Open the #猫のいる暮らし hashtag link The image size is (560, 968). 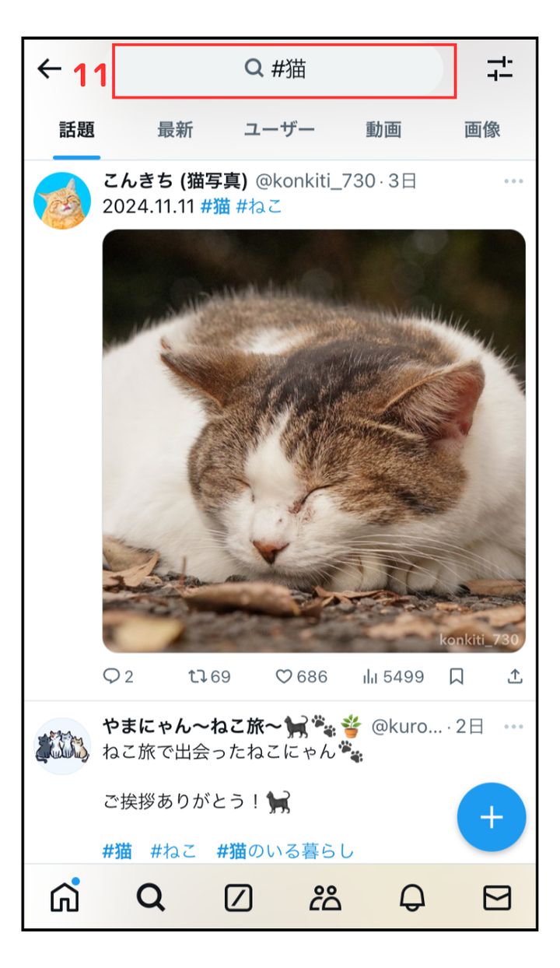(x=285, y=851)
